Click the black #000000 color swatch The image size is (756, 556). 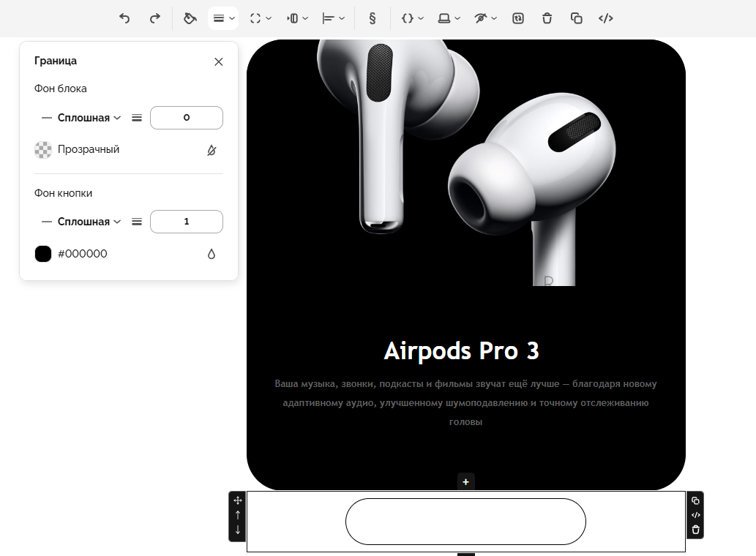pos(43,254)
